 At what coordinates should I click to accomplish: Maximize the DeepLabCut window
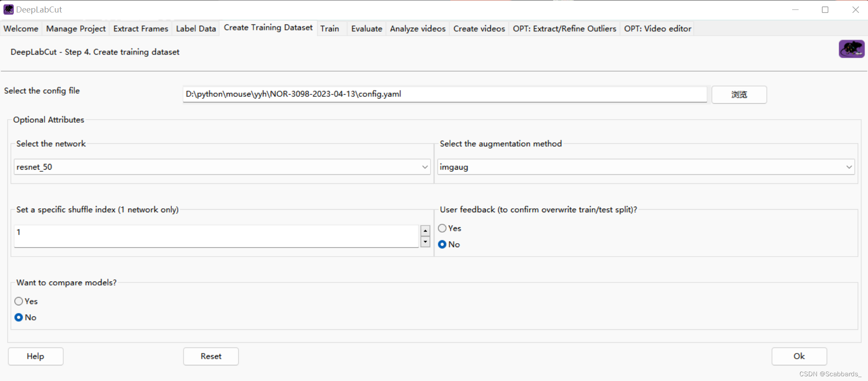click(x=825, y=9)
